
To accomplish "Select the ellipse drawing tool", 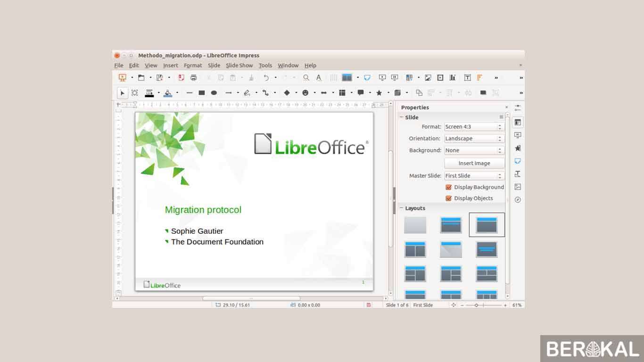I will (x=214, y=93).
